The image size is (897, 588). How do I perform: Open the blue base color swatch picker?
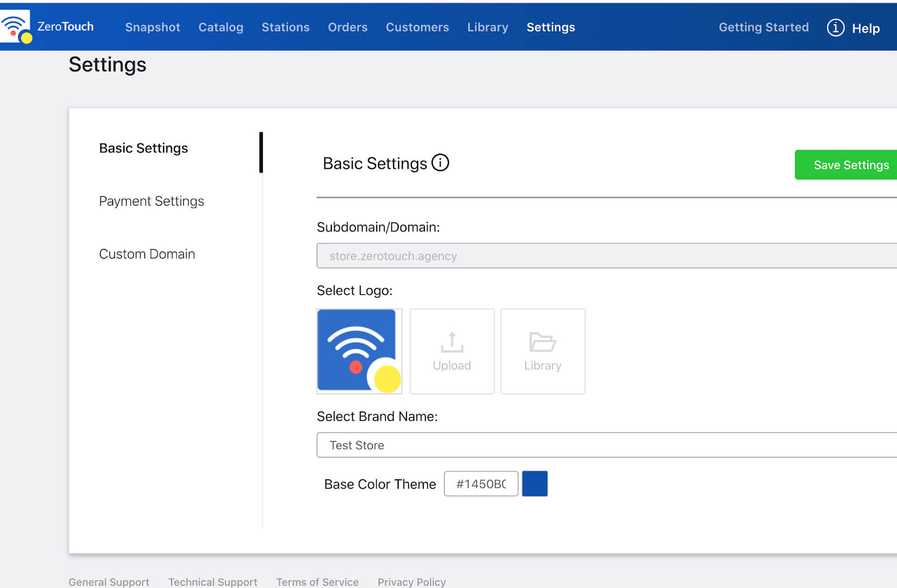pyautogui.click(x=535, y=484)
